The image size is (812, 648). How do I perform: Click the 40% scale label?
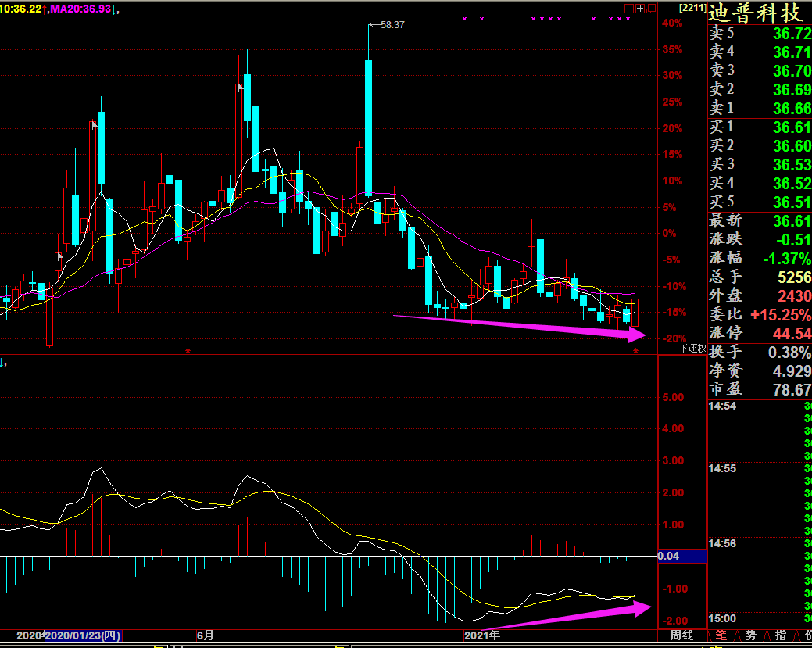pyautogui.click(x=673, y=23)
